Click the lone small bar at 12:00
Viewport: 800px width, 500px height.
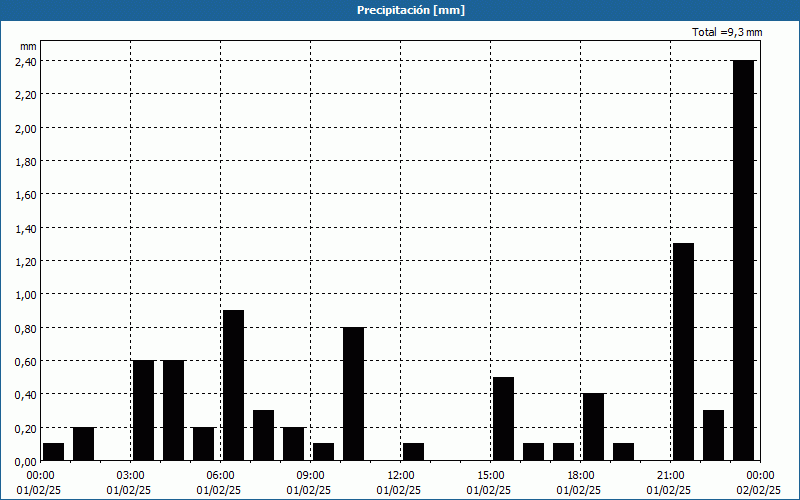click(x=413, y=452)
